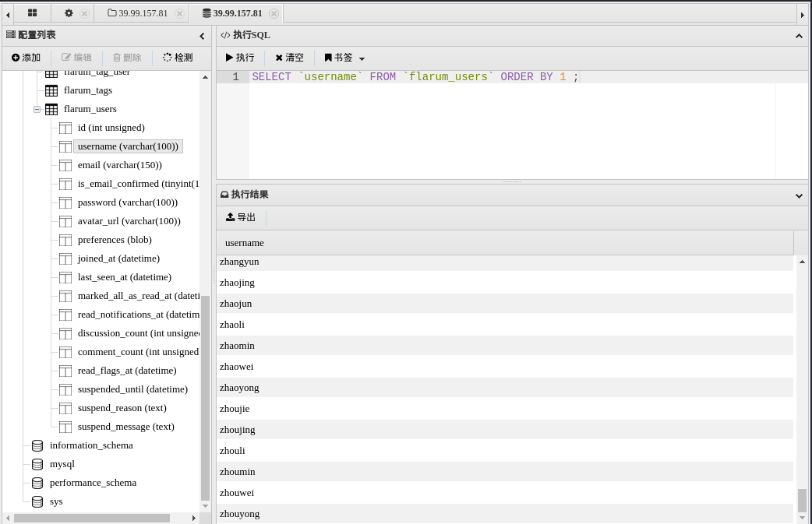
Task: Select the suspend_message (text) column
Action: [x=125, y=426]
